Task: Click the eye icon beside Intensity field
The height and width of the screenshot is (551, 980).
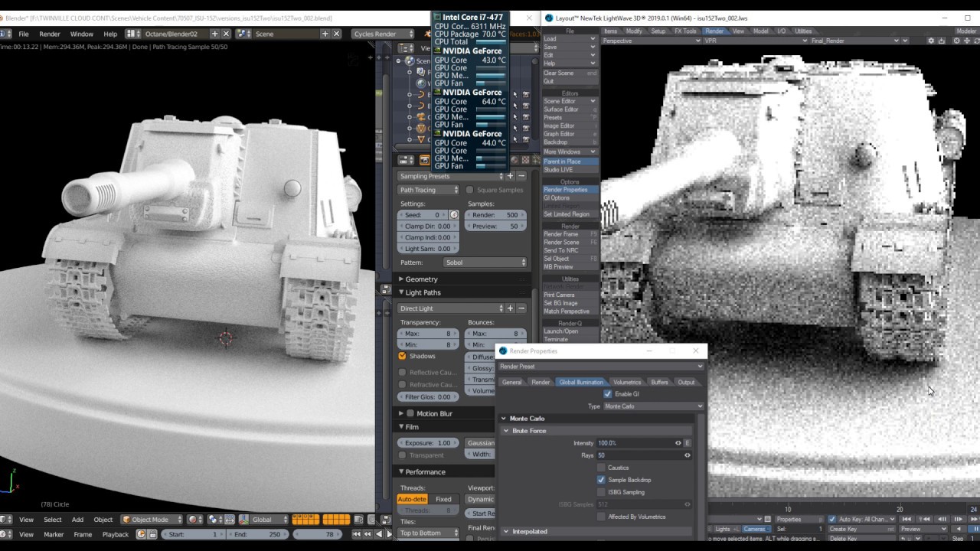Action: (678, 443)
